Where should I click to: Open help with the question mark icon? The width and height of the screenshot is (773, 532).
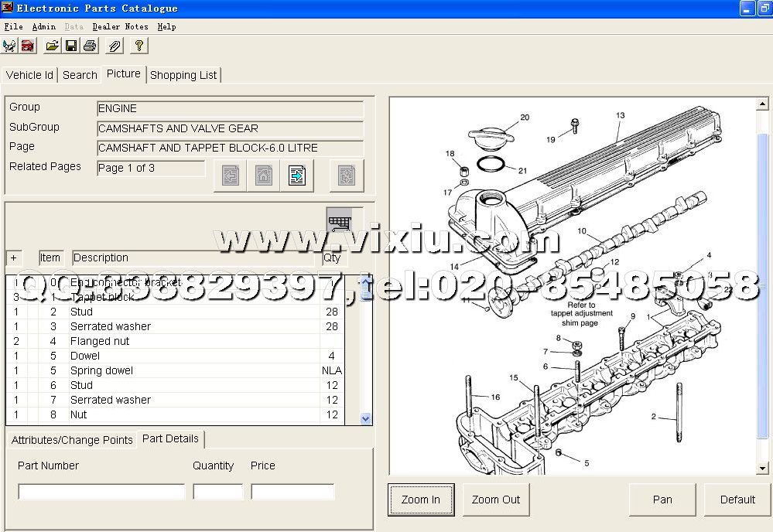click(x=139, y=46)
